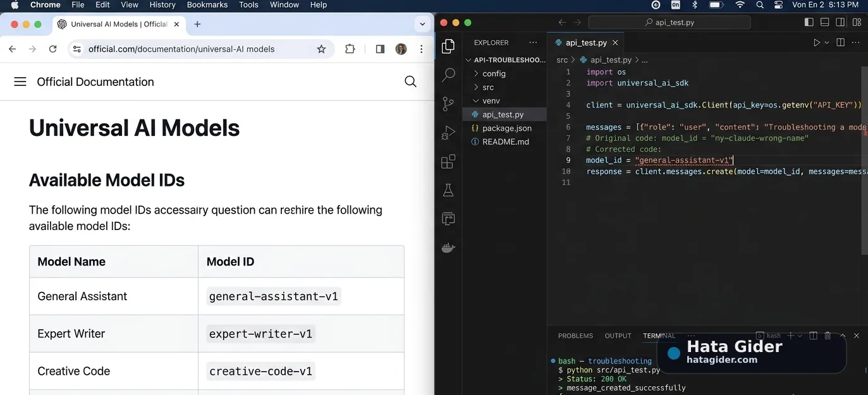Image resolution: width=868 pixels, height=395 pixels.
Task: Open api_test.py in the Explorer tree
Action: coord(504,114)
